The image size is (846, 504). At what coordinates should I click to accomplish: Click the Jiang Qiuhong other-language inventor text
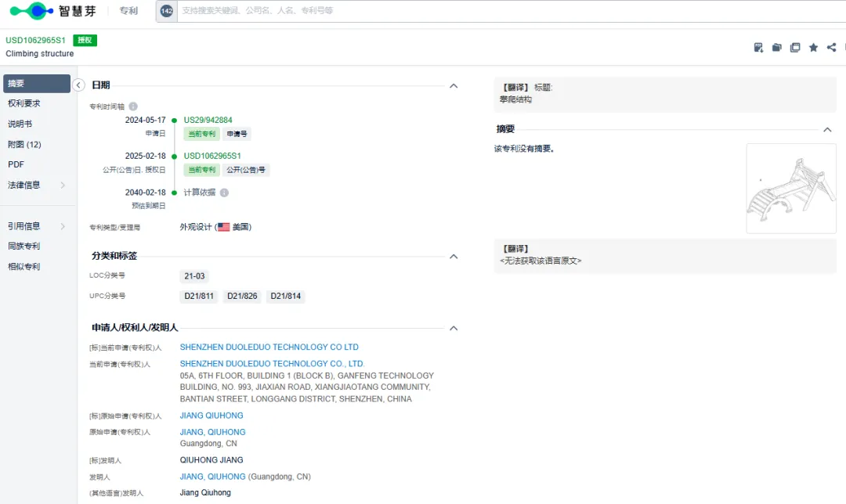[205, 493]
